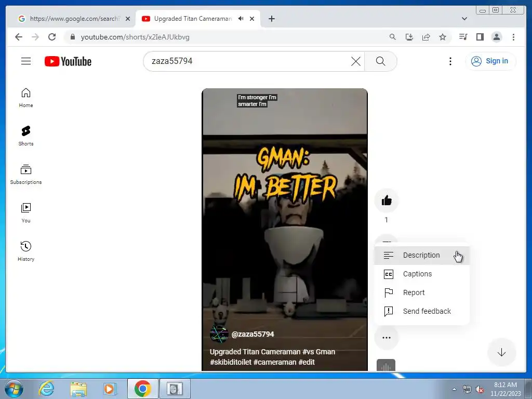
Task: Go to next short with down arrow
Action: (x=501, y=353)
